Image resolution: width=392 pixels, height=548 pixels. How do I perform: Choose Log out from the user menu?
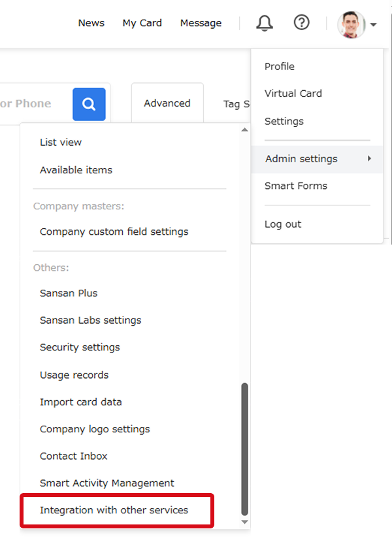coord(283,224)
